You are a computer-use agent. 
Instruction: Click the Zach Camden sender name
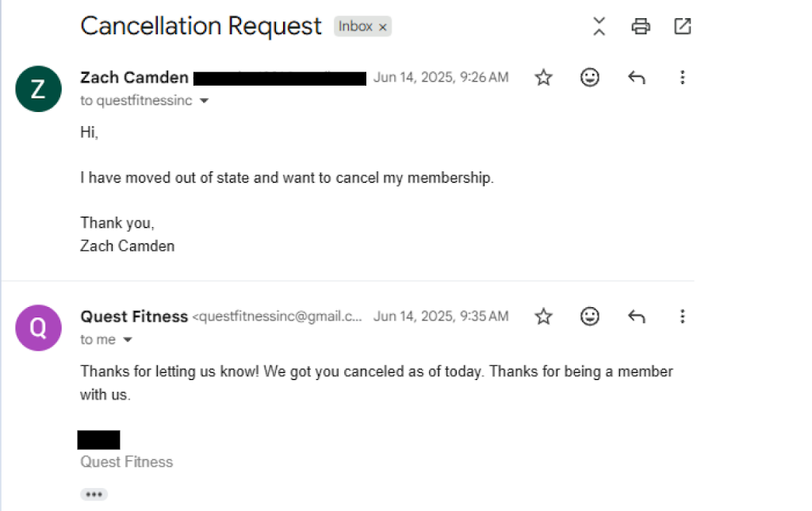click(x=134, y=78)
